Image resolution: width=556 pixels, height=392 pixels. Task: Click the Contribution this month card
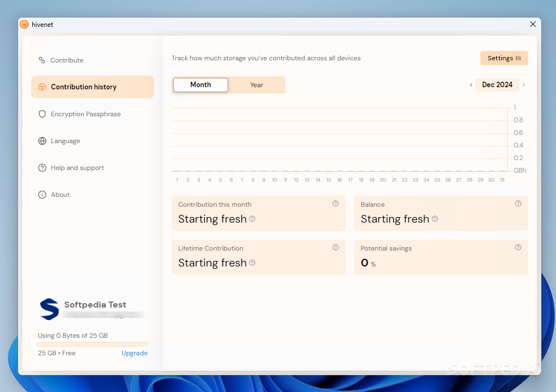[x=258, y=213]
